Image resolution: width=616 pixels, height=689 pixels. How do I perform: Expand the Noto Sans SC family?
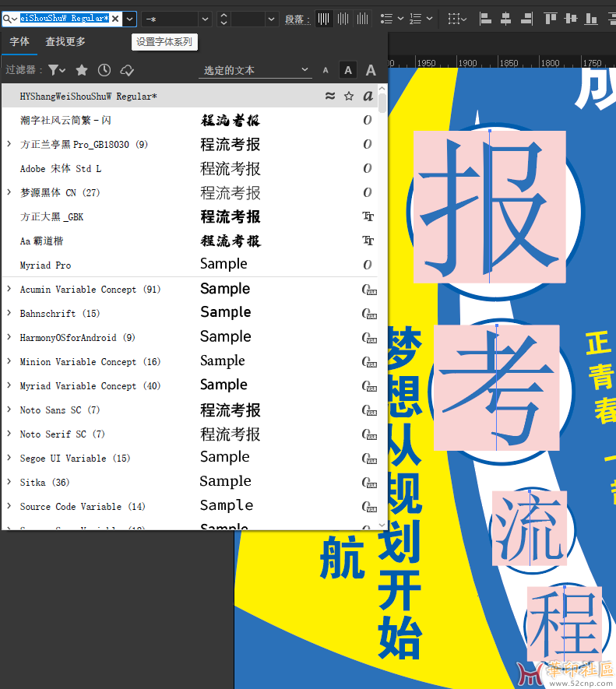[x=9, y=410]
